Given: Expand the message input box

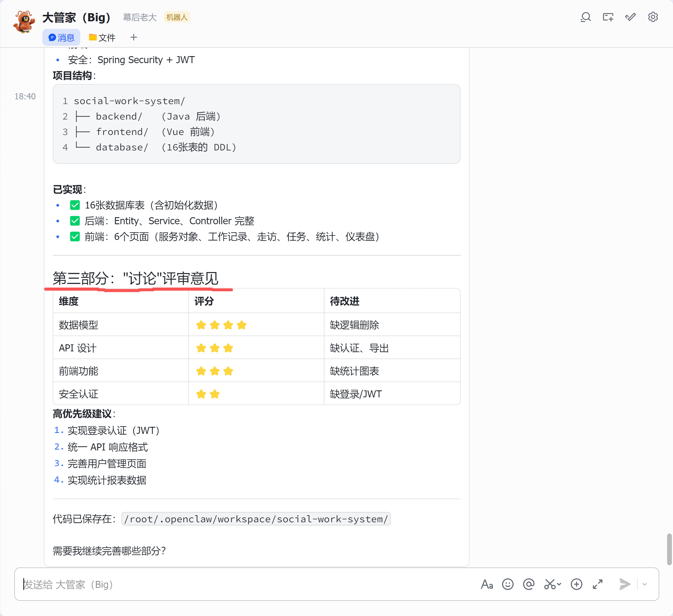Looking at the screenshot, I should (598, 584).
